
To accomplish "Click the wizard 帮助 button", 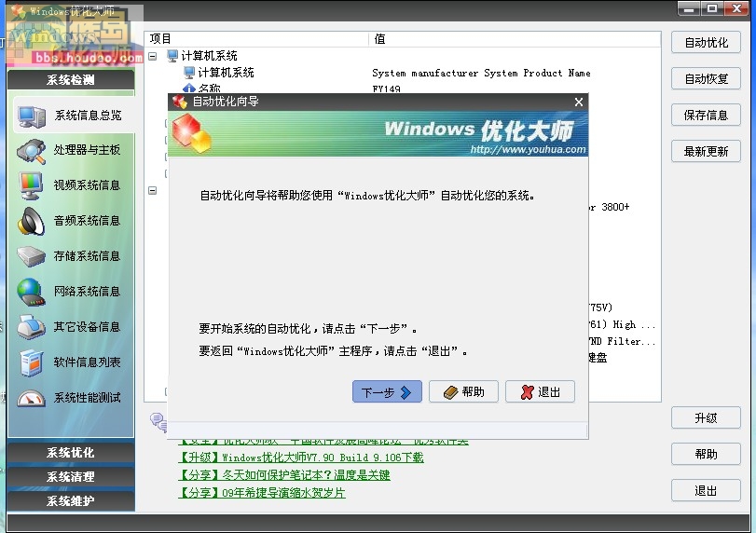I will click(x=464, y=391).
